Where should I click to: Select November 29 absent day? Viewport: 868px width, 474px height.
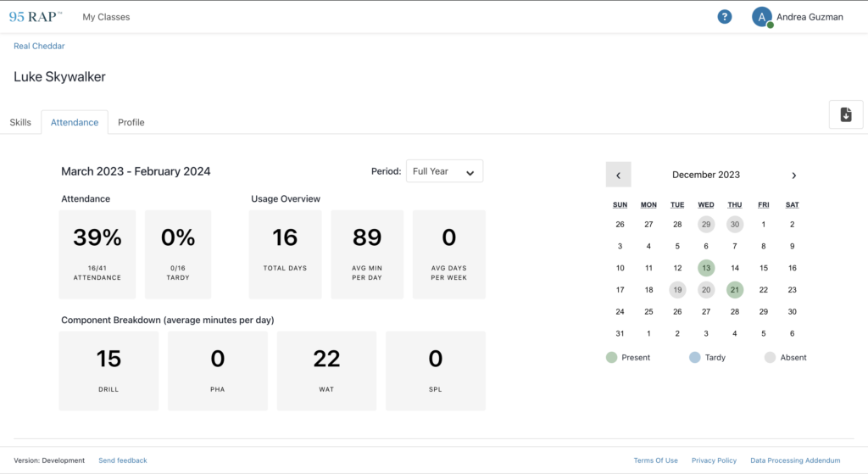[x=706, y=224]
